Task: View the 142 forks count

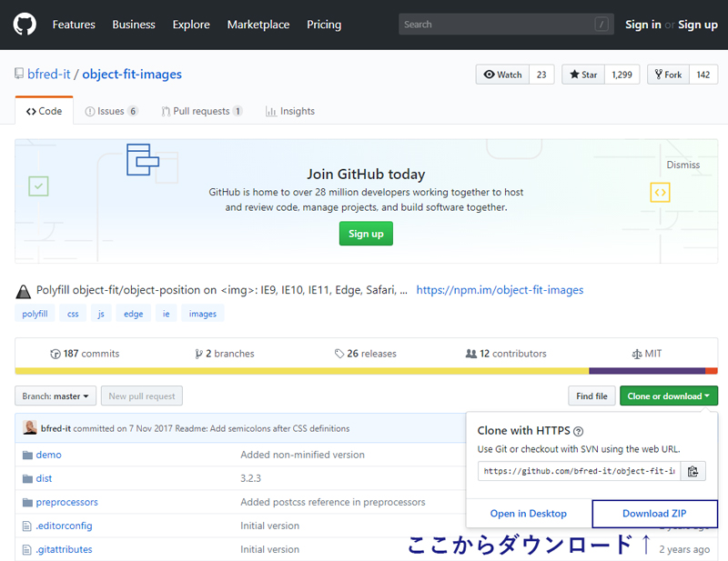Action: point(703,75)
